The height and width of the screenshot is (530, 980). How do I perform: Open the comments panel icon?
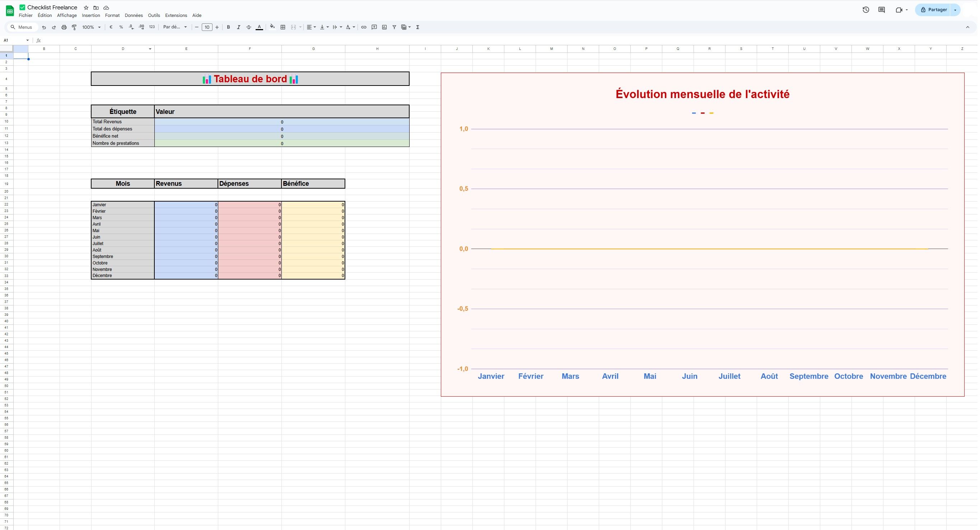pyautogui.click(x=882, y=10)
